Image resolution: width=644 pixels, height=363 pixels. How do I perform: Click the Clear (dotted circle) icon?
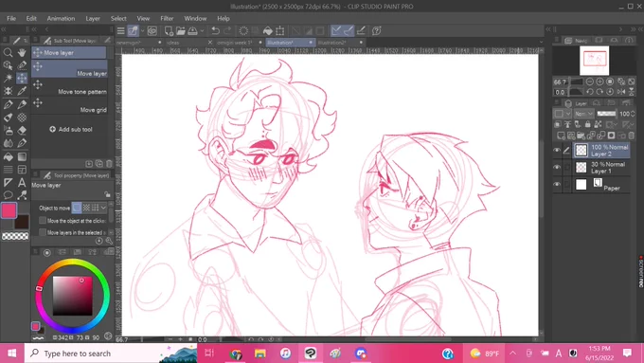pyautogui.click(x=243, y=31)
